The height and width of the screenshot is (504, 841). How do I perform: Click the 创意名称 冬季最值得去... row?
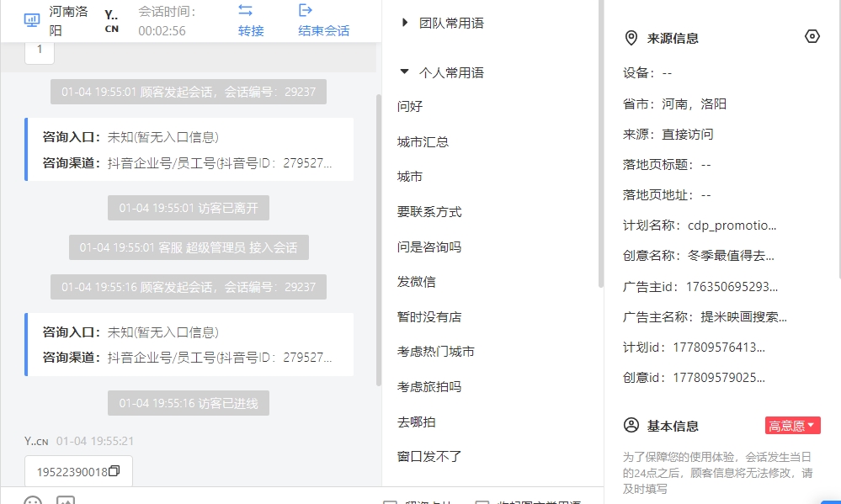click(x=699, y=256)
